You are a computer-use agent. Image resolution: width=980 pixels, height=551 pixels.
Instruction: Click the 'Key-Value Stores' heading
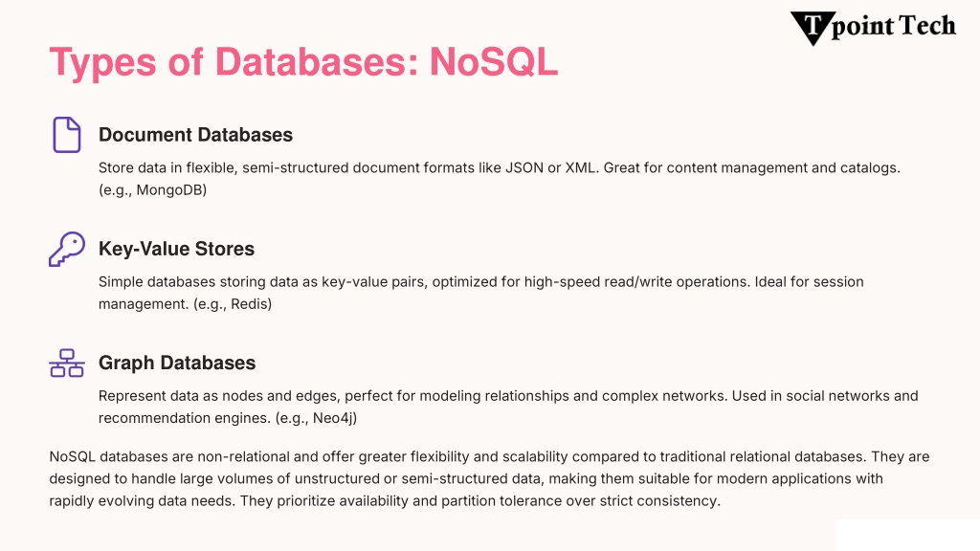(176, 249)
